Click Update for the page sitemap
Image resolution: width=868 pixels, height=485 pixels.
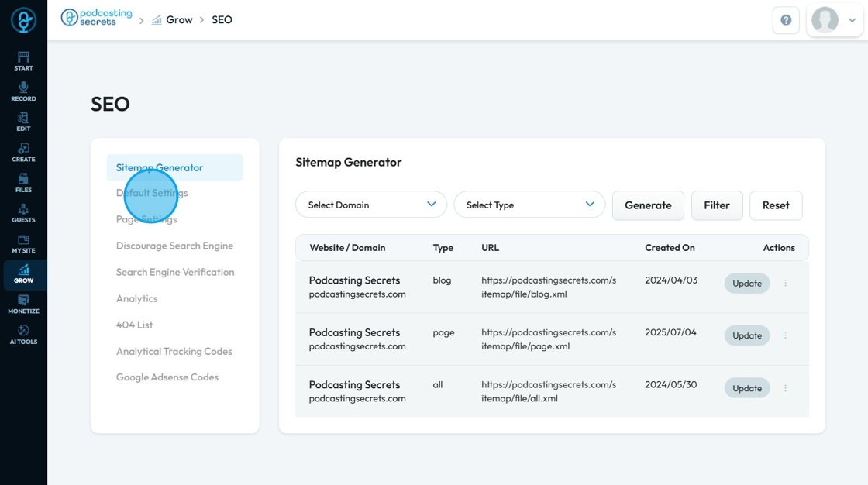747,335
